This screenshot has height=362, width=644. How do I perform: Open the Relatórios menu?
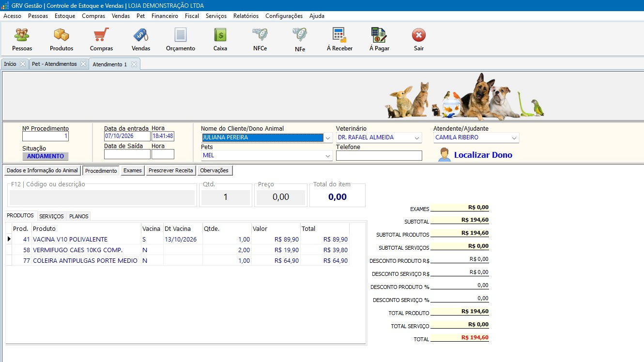click(246, 16)
